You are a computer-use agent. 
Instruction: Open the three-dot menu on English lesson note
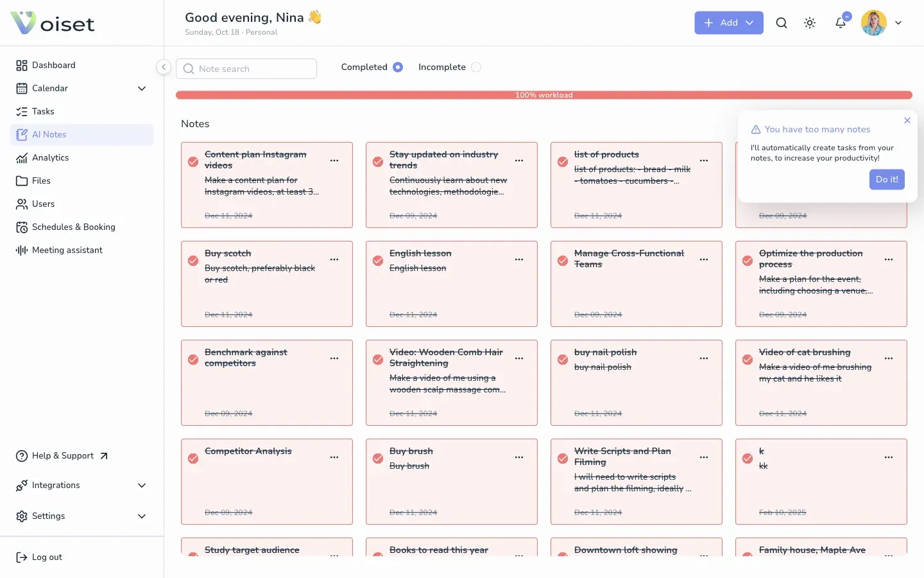coord(519,259)
